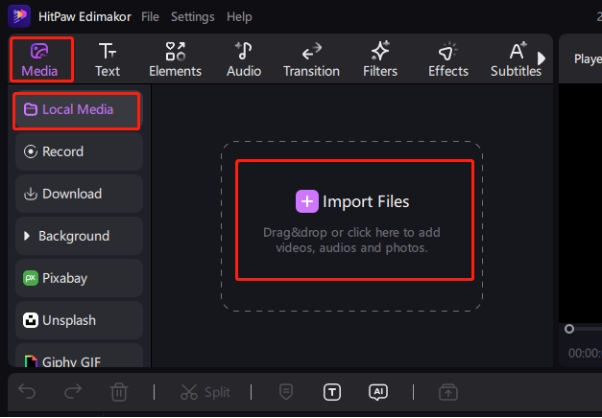Open the Settings menu
The height and width of the screenshot is (418, 602).
click(193, 17)
